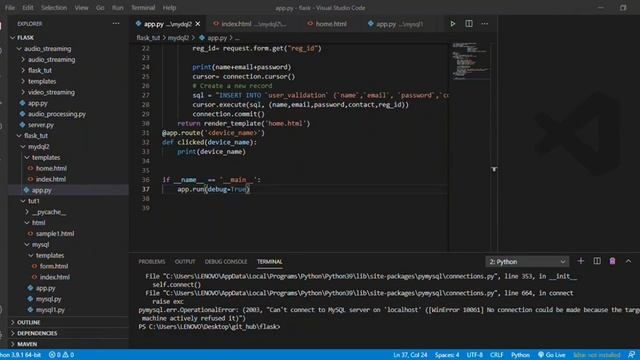Click Spaces: 4 indentation setting
Viewport: 640px width, 360px height.
coord(447,355)
